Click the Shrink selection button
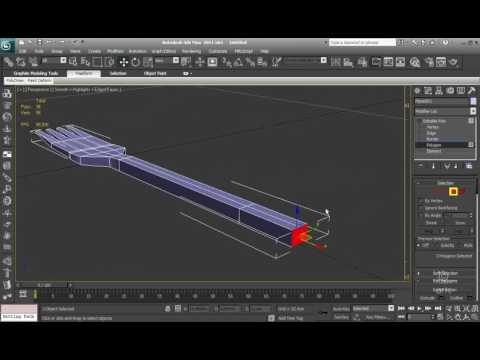This screenshot has height=360, width=480. (431, 223)
